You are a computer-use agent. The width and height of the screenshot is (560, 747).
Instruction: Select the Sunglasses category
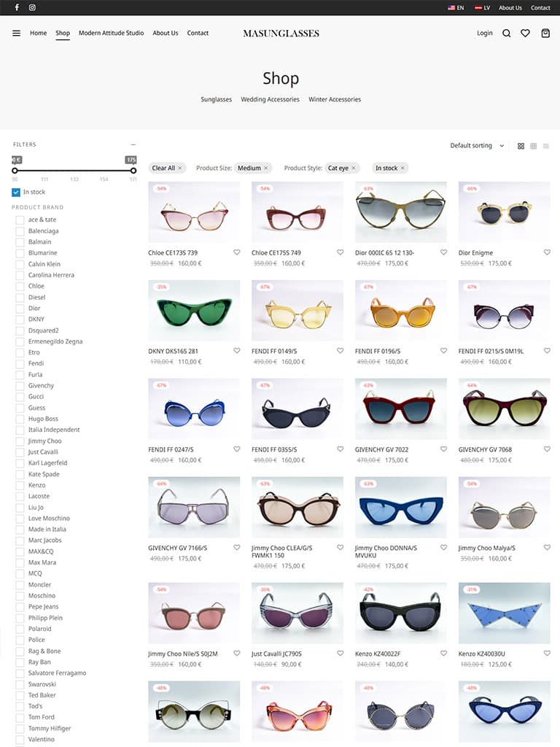216,99
